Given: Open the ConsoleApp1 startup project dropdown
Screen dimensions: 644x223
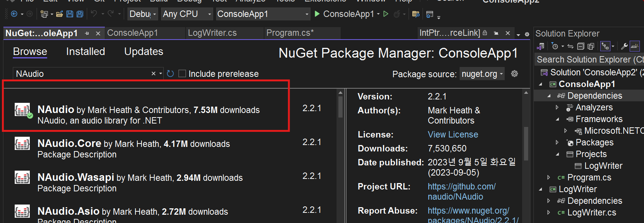Looking at the screenshot, I should click(x=263, y=14).
